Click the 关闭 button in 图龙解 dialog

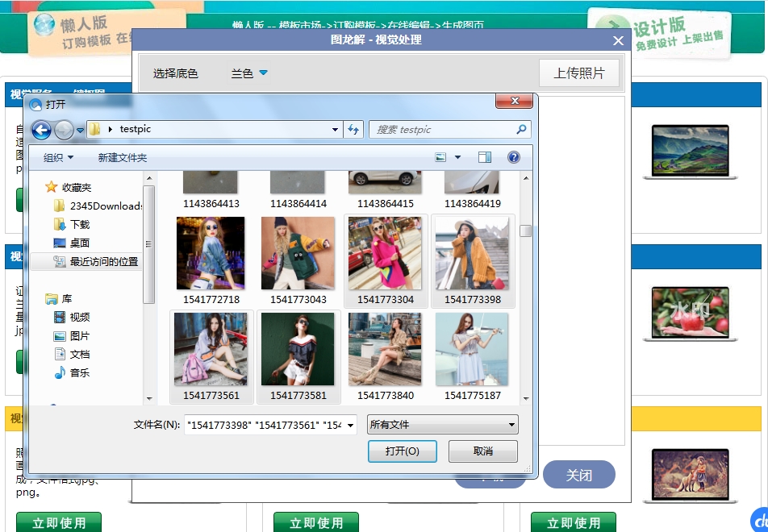[x=579, y=475]
